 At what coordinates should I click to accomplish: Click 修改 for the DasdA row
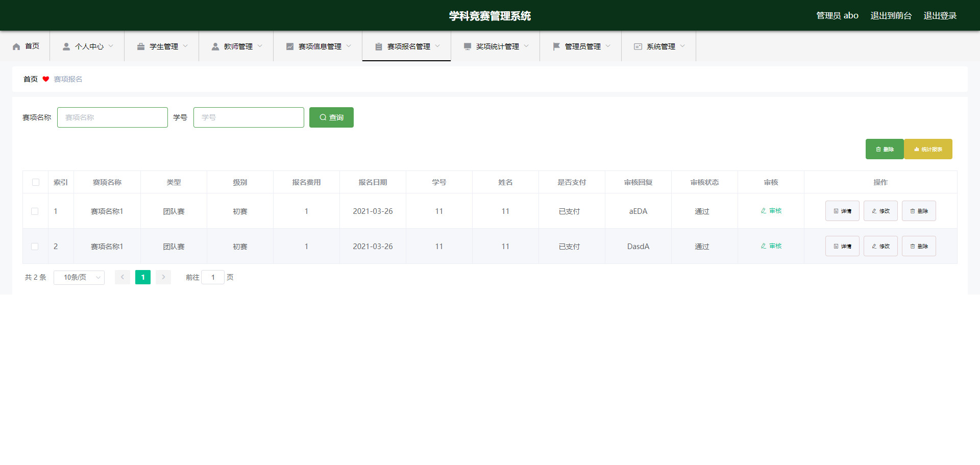[x=880, y=246]
